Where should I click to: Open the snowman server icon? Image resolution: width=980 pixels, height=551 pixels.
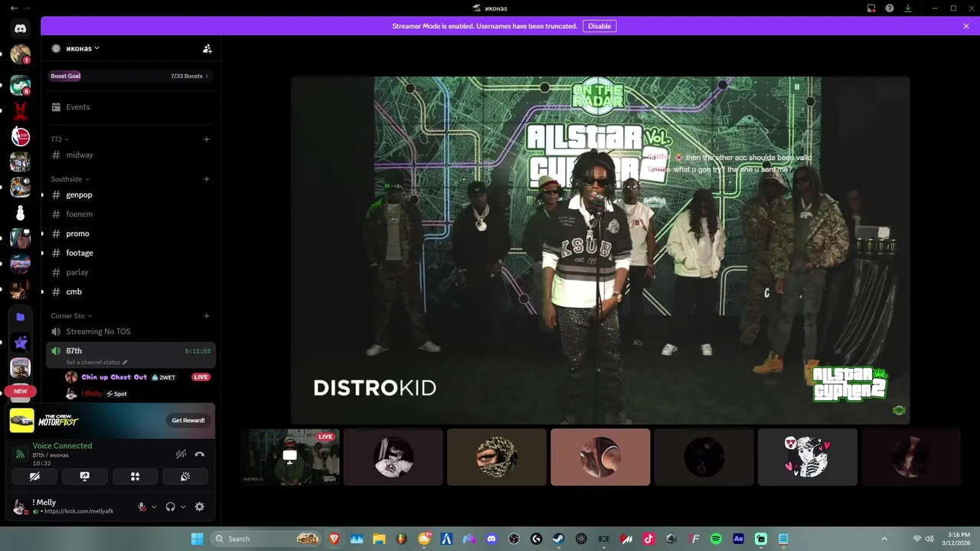(21, 213)
